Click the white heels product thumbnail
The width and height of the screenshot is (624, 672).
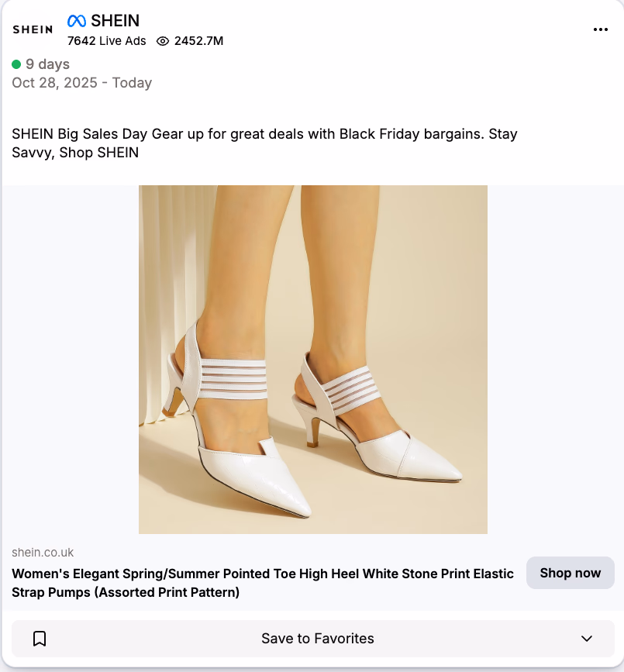click(x=312, y=359)
